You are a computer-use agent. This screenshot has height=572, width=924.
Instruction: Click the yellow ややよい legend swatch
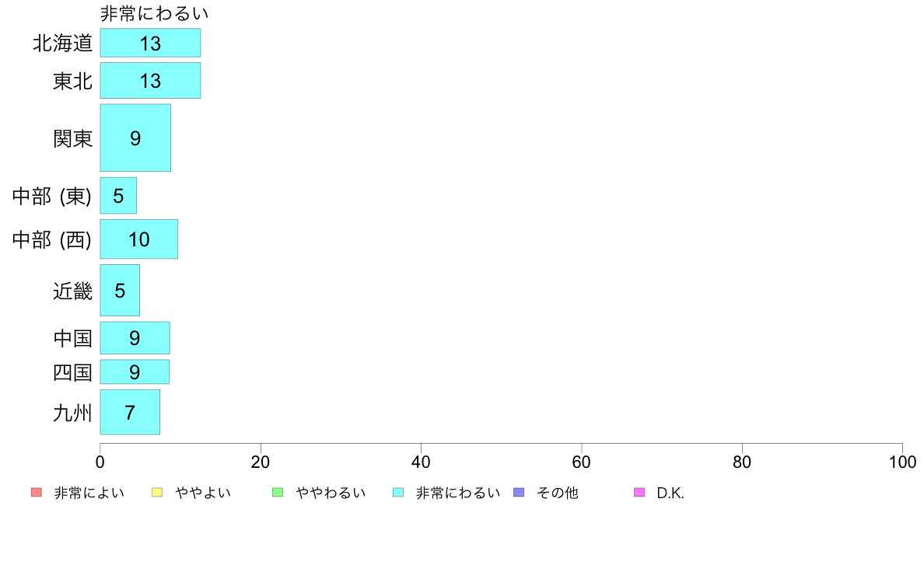point(157,493)
